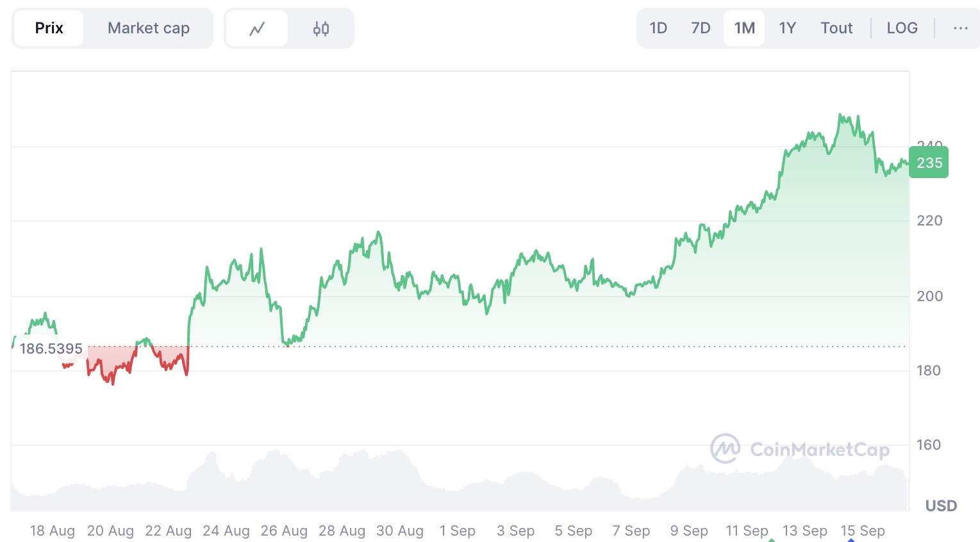Image resolution: width=980 pixels, height=542 pixels.
Task: Switch to line chart view icon
Action: [257, 29]
